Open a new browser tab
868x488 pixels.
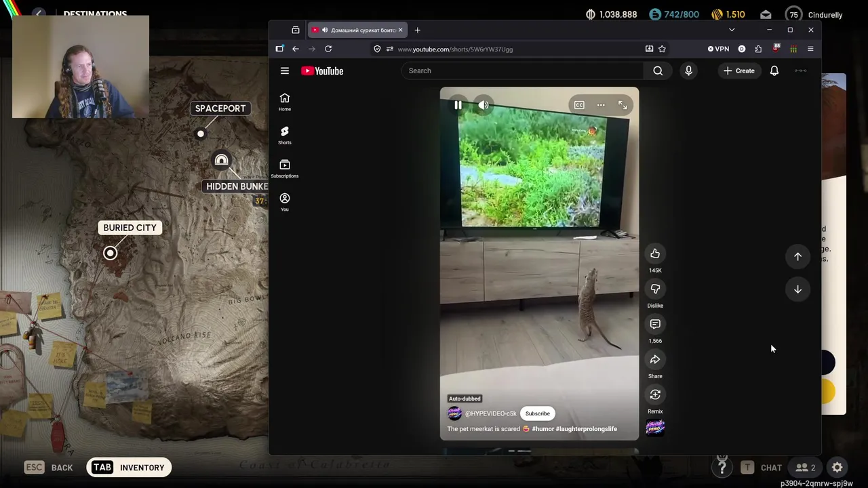(x=418, y=30)
